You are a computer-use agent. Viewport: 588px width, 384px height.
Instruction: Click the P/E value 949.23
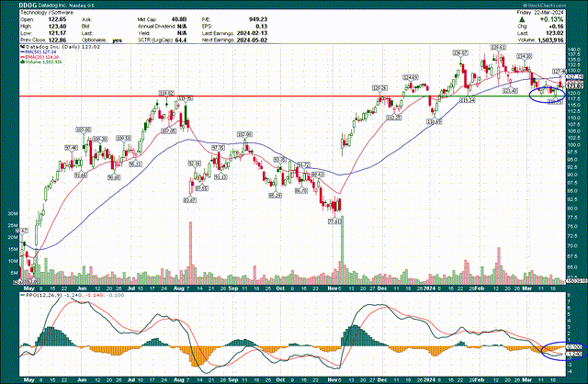tap(258, 19)
